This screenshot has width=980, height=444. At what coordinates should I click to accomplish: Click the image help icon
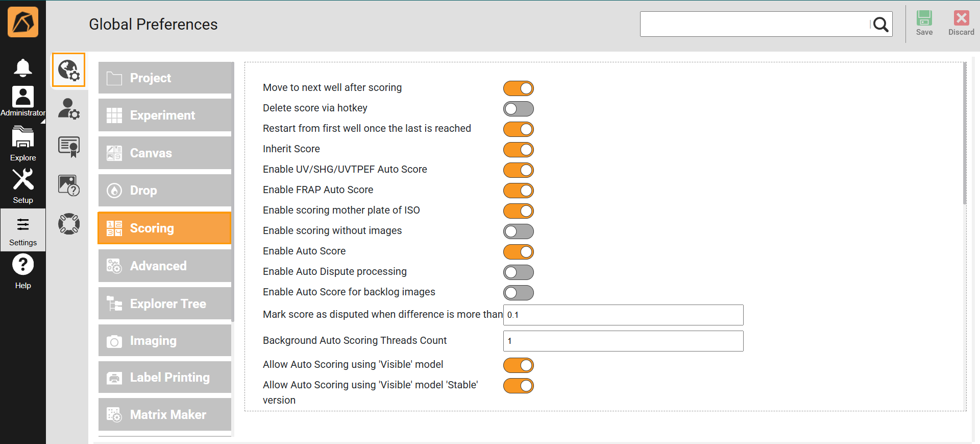pos(68,185)
